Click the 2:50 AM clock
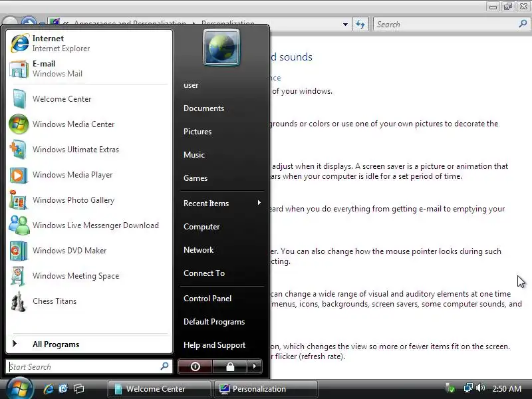 [507, 389]
